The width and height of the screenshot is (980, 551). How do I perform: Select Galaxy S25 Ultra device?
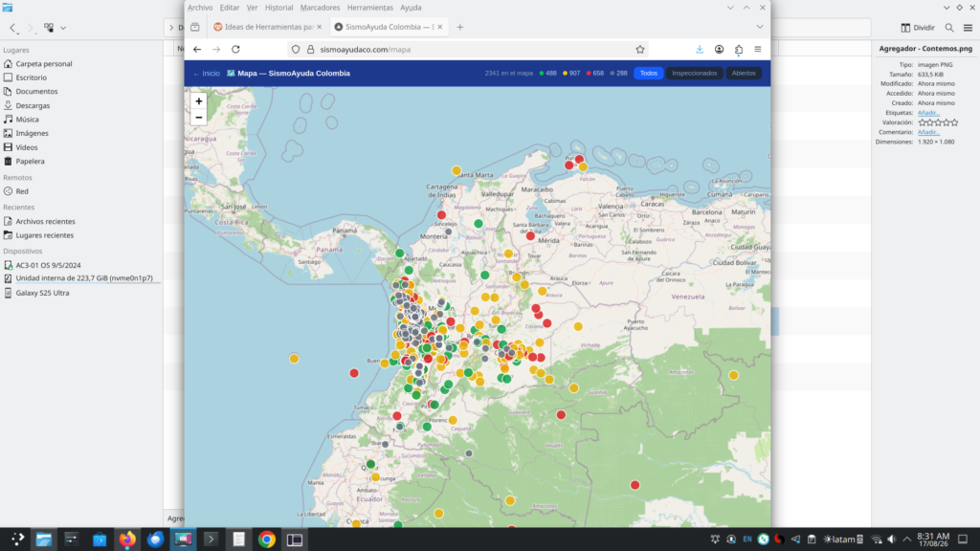point(42,293)
